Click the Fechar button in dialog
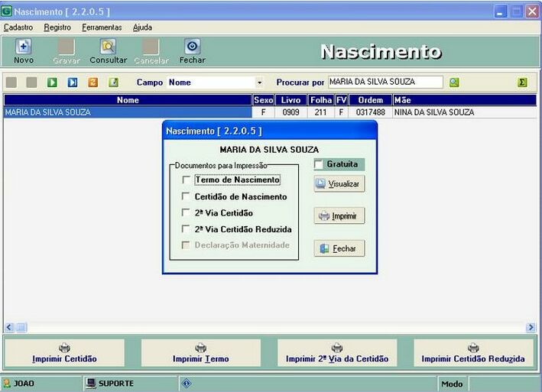 pos(339,248)
